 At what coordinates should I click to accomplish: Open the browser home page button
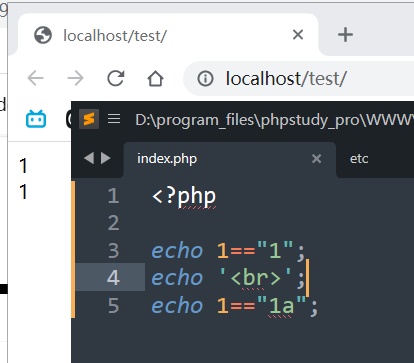(155, 79)
